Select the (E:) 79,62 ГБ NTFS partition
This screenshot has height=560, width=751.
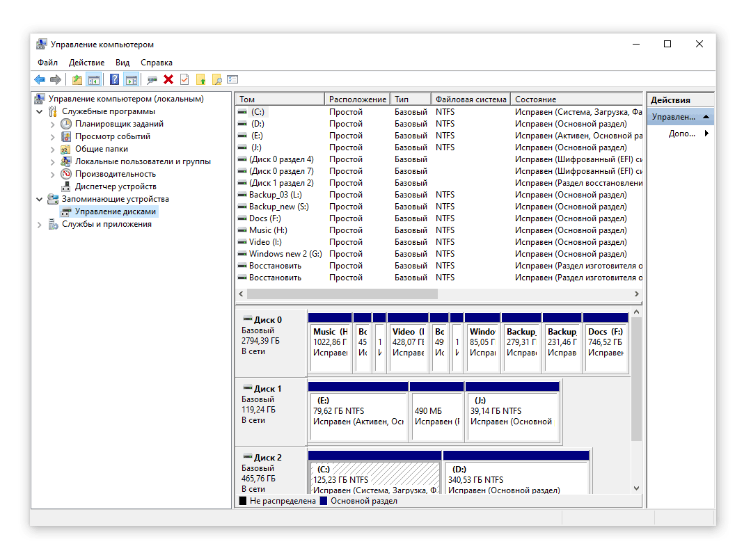[x=358, y=411]
